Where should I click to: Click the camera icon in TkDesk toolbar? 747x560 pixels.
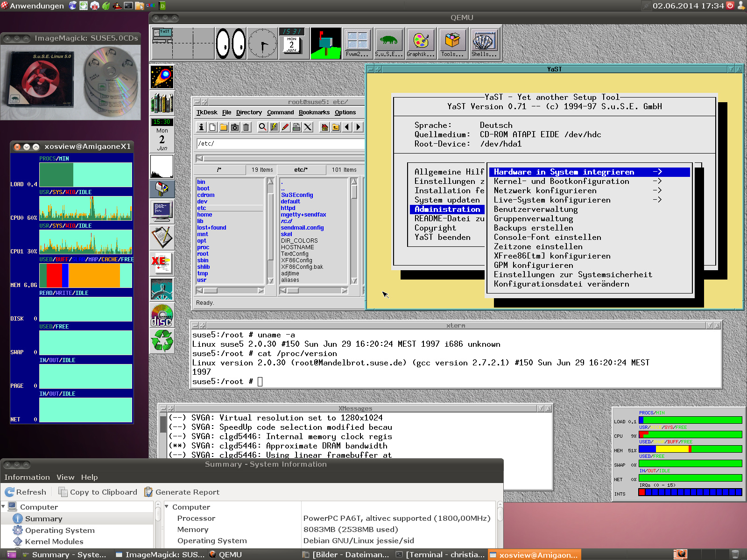[235, 127]
